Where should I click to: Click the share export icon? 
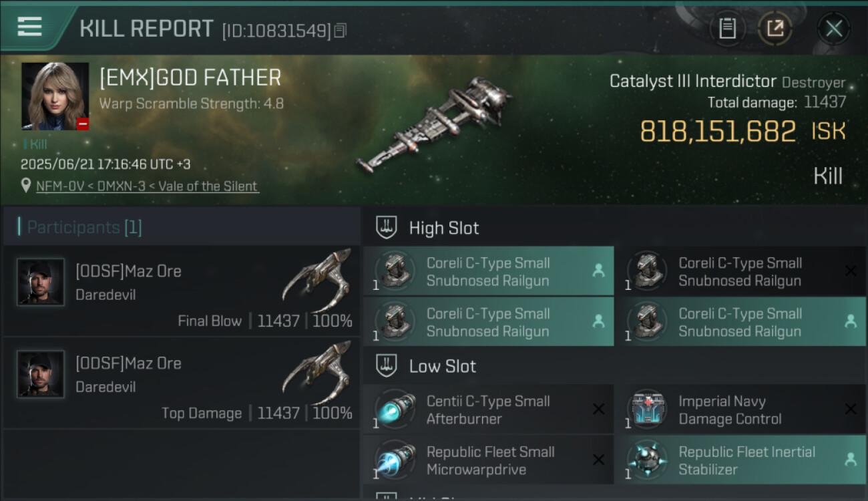tap(775, 29)
